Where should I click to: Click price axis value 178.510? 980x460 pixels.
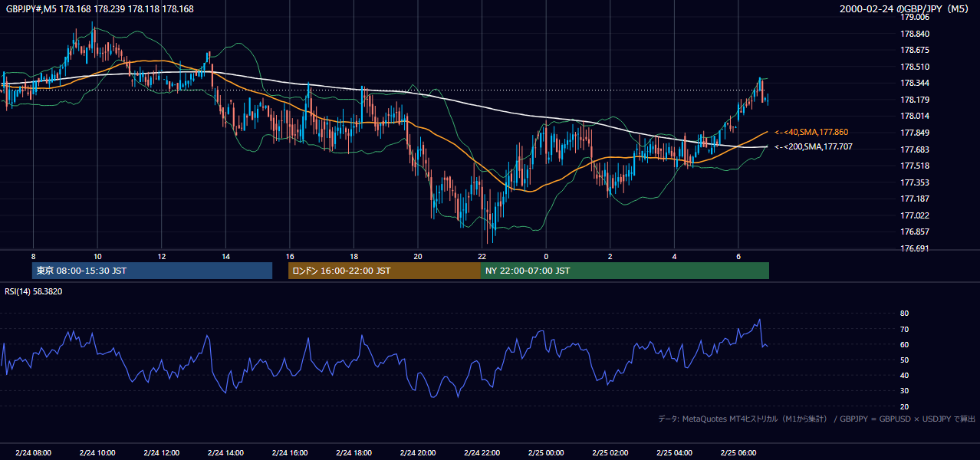(915, 67)
